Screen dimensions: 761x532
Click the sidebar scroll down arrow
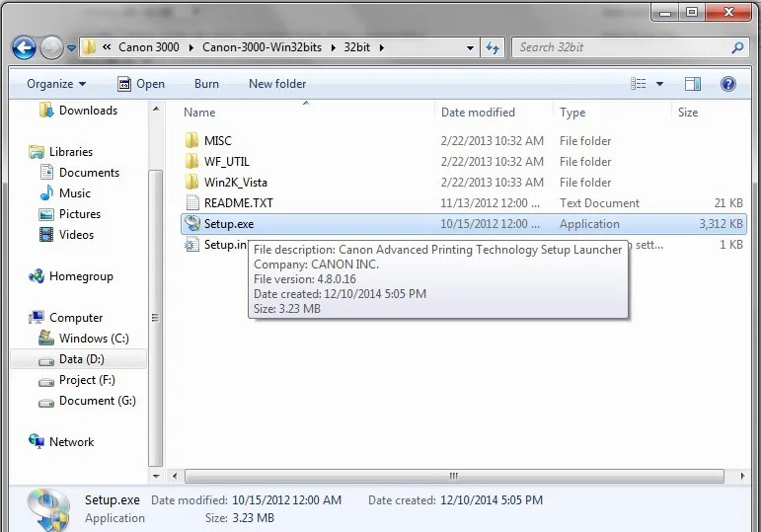156,476
